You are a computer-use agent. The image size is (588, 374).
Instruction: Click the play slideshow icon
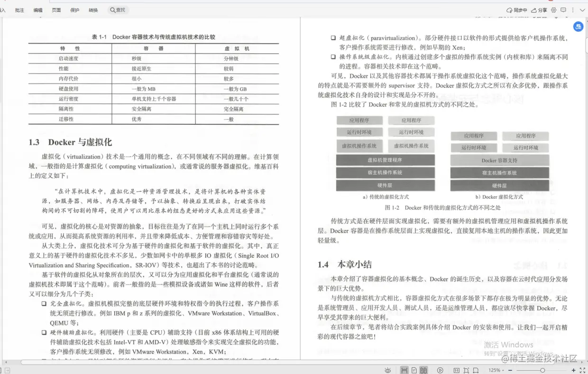440,370
